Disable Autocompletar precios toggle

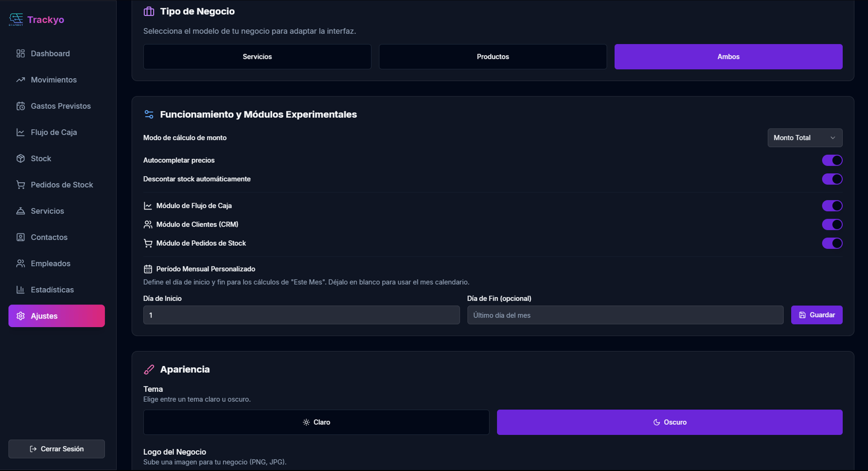click(x=832, y=160)
